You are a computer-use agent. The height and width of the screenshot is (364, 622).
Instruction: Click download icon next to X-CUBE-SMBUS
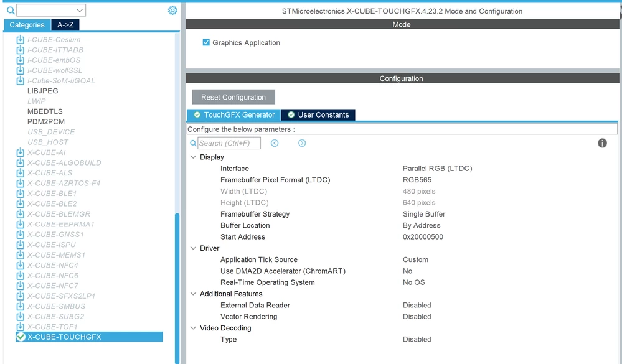20,307
